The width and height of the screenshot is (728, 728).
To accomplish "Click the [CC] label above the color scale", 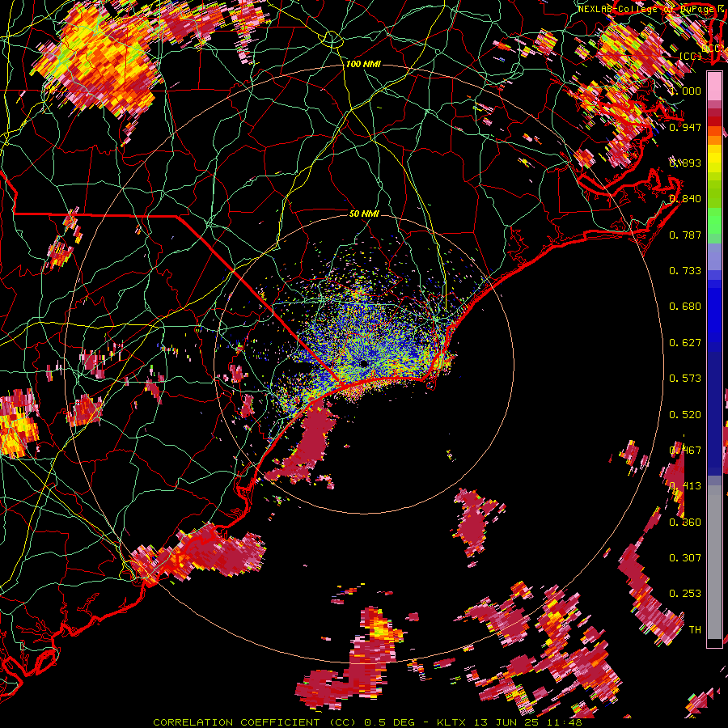I will pos(690,56).
